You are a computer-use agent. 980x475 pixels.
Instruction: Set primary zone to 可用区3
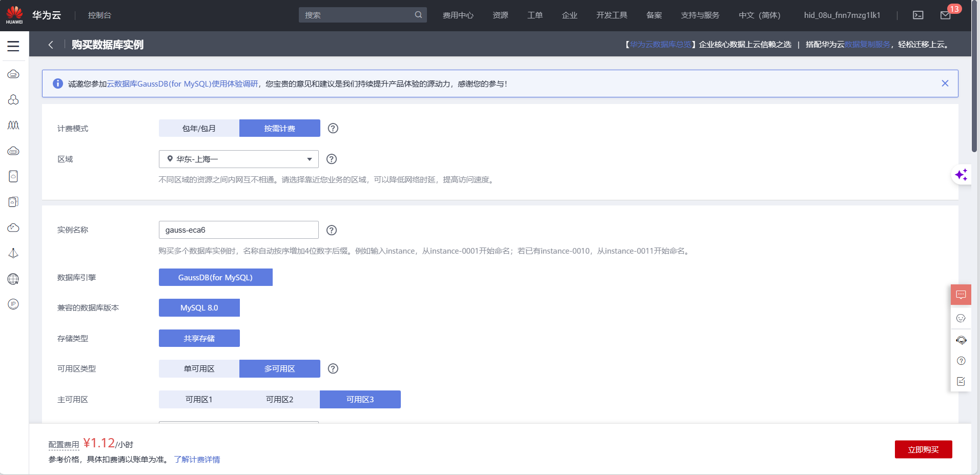[x=360, y=399]
